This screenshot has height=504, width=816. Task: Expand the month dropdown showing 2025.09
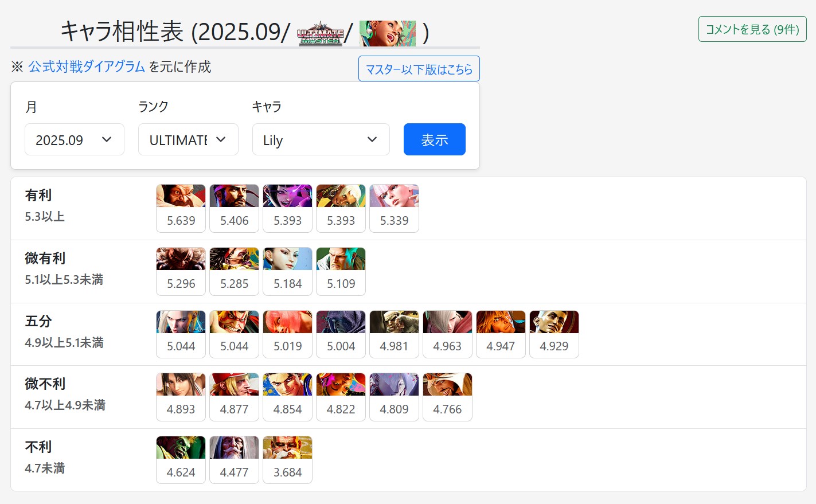(75, 139)
